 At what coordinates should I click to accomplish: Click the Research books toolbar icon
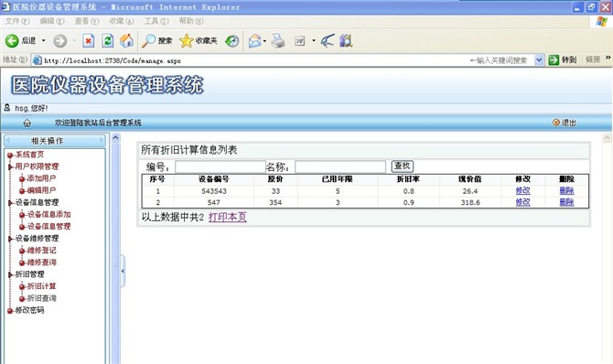click(x=346, y=40)
